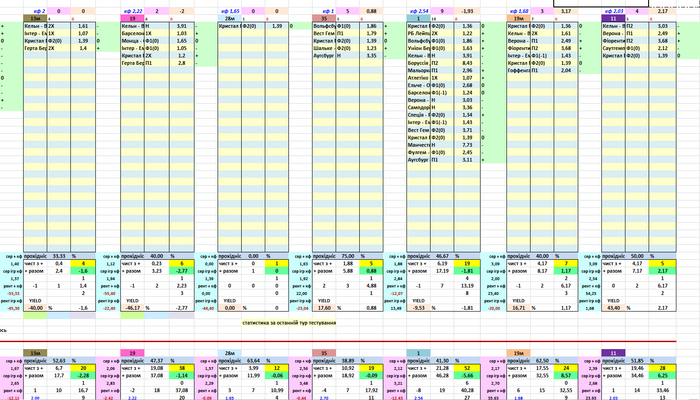Click the purple '11' label above Кельн П2
Screen dimensions: 700x400
pyautogui.click(x=613, y=19)
